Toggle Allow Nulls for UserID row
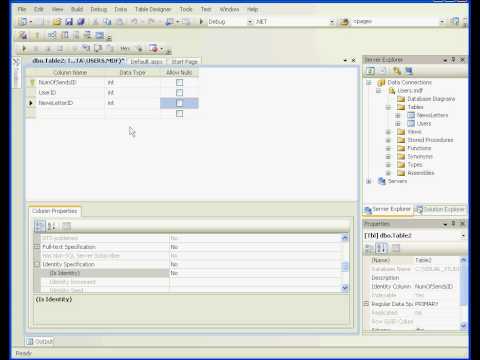This screenshot has width=480, height=360. (x=179, y=92)
